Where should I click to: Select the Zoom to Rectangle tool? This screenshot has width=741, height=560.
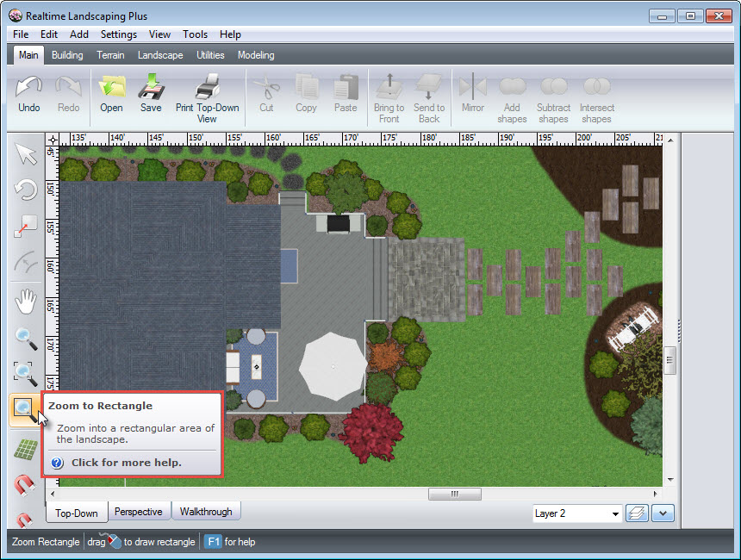25,410
